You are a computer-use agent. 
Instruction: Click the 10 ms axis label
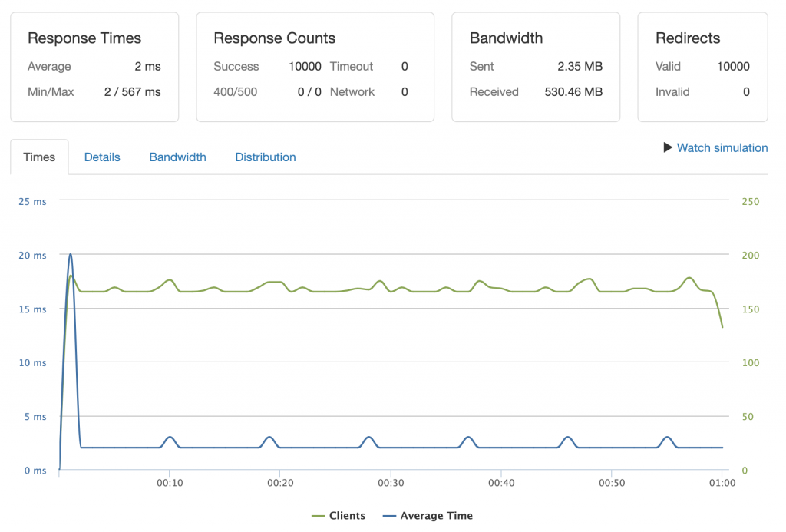point(32,362)
